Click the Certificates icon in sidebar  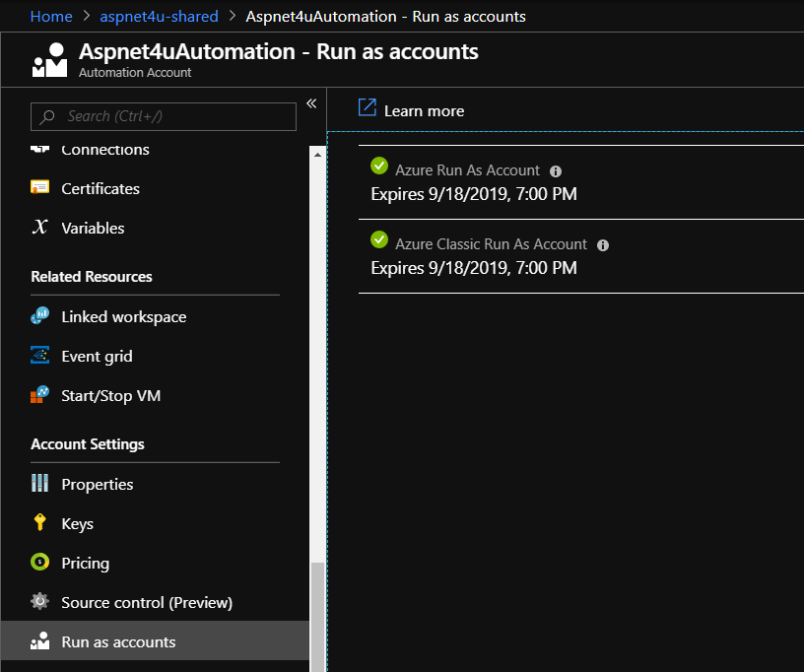point(40,187)
